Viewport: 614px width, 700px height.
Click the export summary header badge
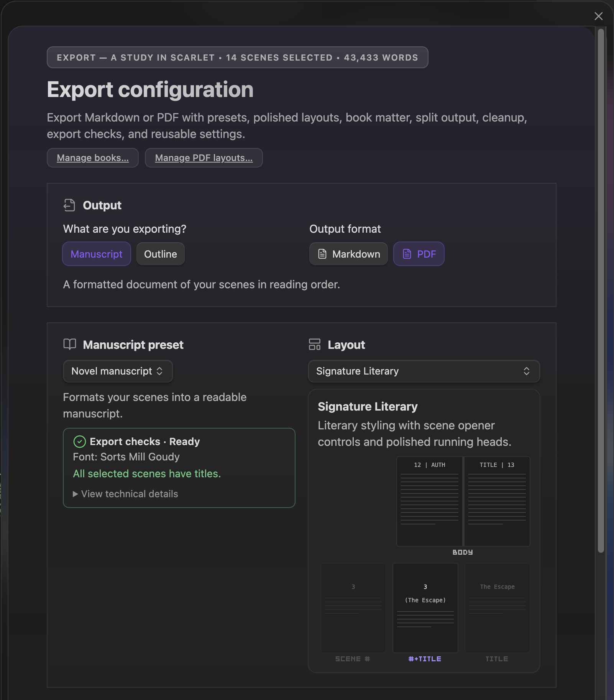(238, 58)
